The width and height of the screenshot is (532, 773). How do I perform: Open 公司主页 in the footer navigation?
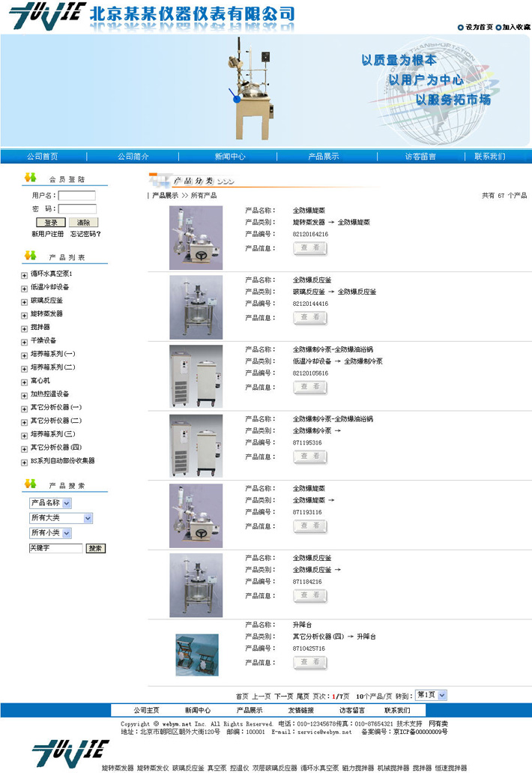(x=146, y=710)
